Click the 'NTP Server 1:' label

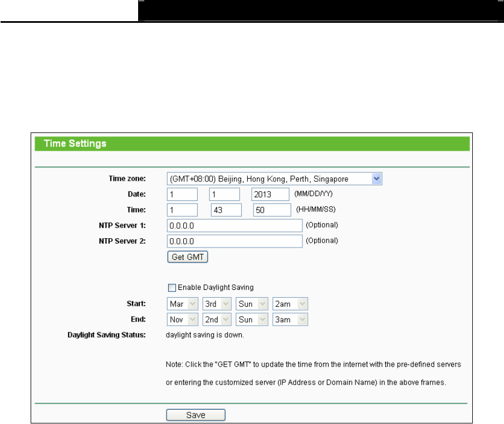coord(122,225)
